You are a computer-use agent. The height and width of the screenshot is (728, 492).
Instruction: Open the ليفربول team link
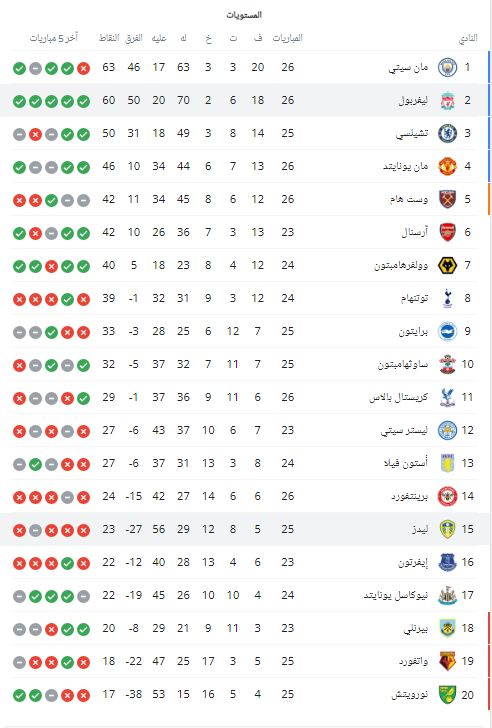(413, 100)
